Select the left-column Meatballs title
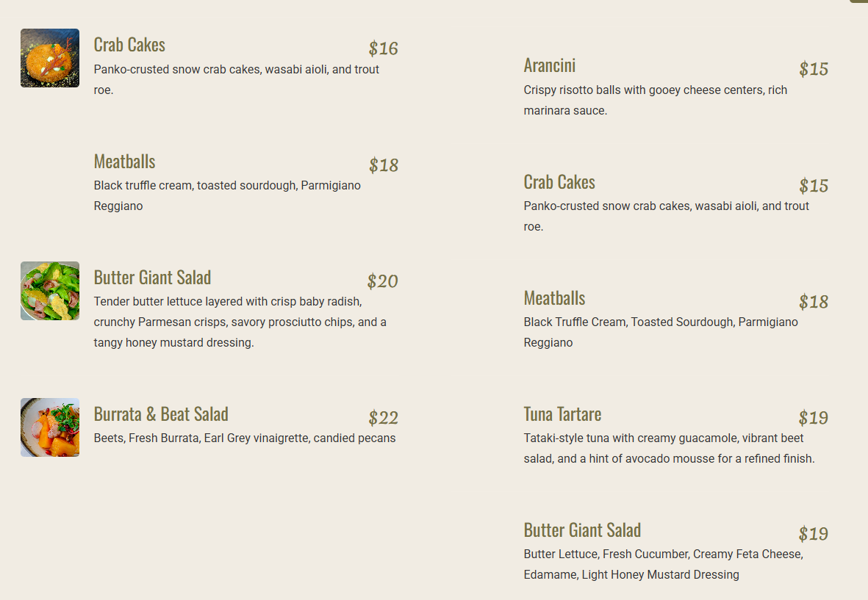This screenshot has width=868, height=600. tap(124, 162)
